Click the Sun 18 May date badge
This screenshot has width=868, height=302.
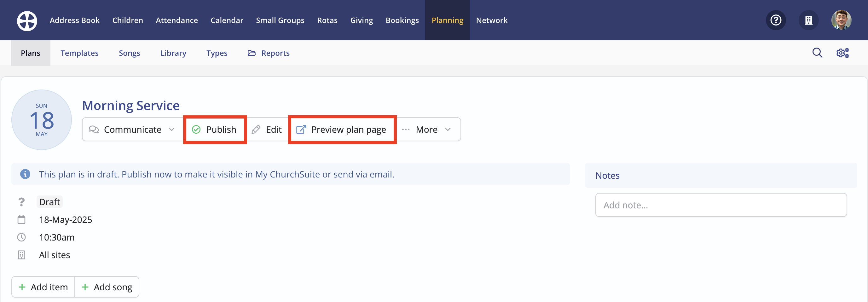[x=42, y=120]
